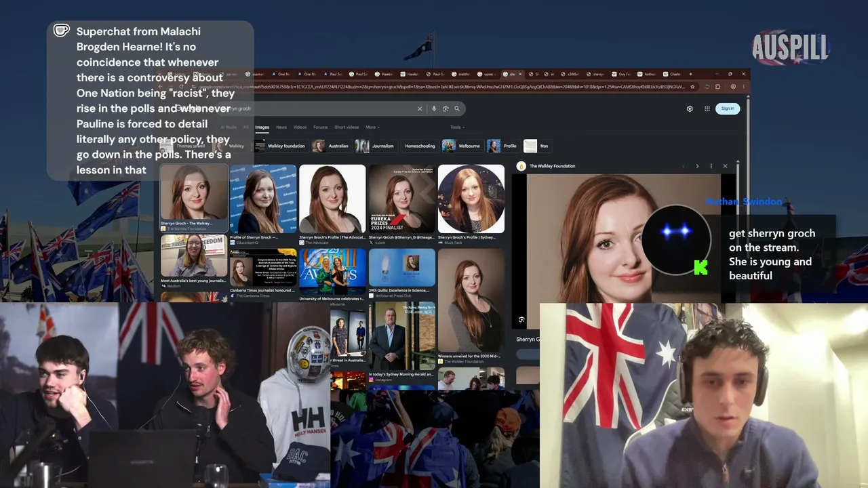Switch to the Images tab
Image resolution: width=868 pixels, height=488 pixels.
click(x=262, y=127)
